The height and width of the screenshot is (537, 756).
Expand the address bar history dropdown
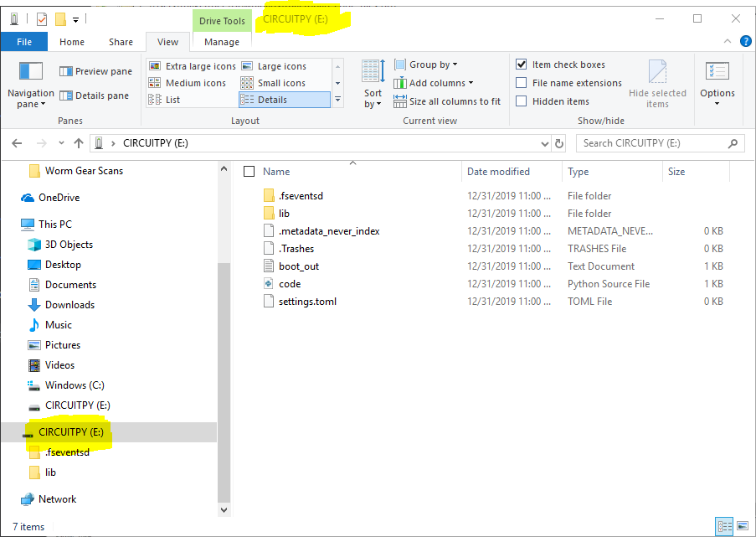click(546, 143)
